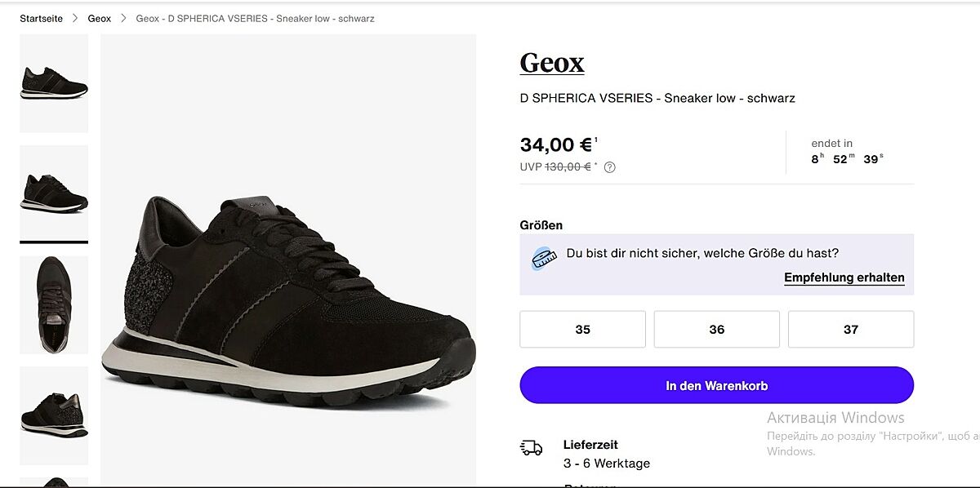
Task: Click the chevron after Geox breadcrumb
Action: pos(123,18)
